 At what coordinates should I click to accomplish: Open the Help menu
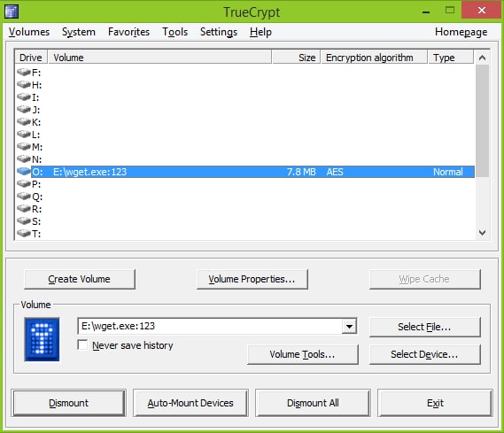pyautogui.click(x=260, y=32)
